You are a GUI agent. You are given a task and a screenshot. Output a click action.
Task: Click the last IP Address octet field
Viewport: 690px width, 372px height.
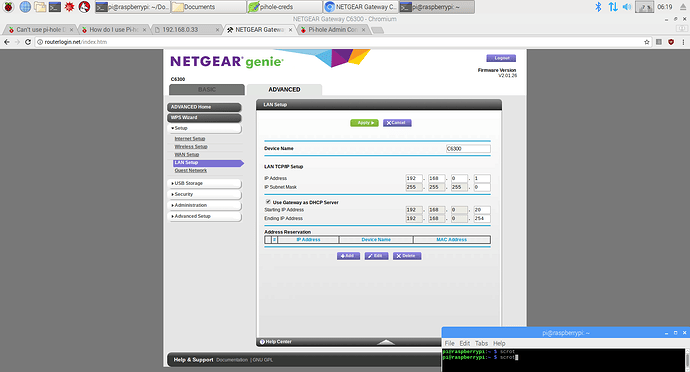point(482,178)
